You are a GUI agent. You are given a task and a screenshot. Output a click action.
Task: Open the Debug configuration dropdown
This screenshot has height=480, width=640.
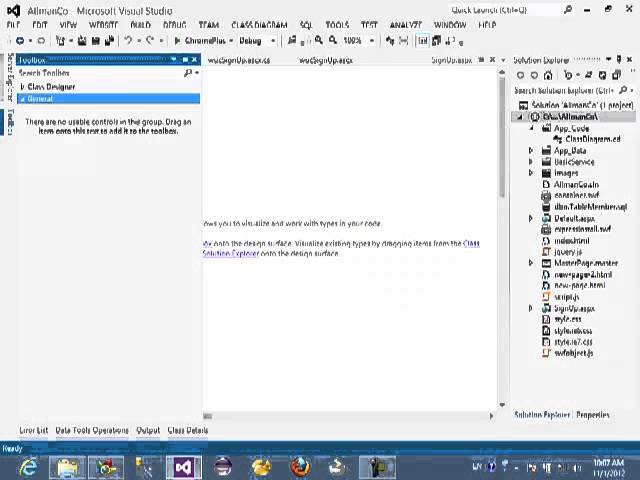[273, 41]
